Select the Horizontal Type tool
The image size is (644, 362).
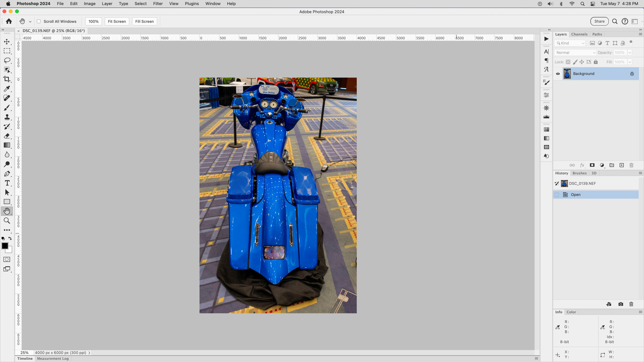(7, 183)
